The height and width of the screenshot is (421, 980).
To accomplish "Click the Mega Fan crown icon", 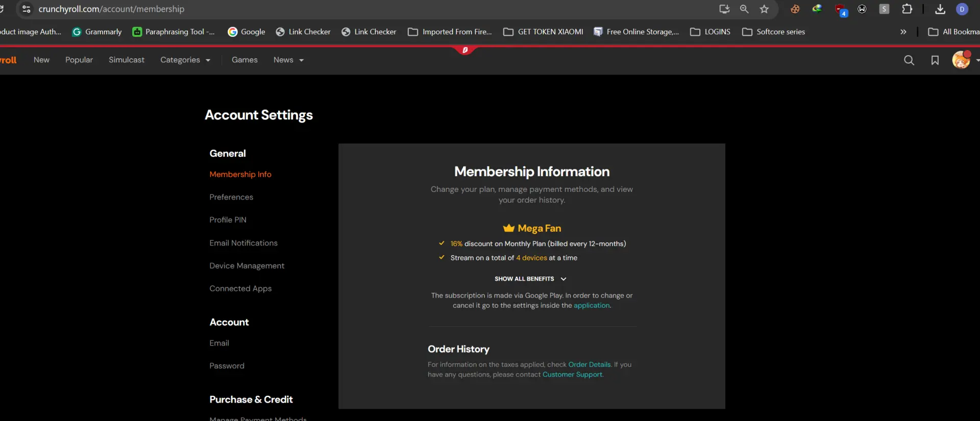I will pos(508,228).
